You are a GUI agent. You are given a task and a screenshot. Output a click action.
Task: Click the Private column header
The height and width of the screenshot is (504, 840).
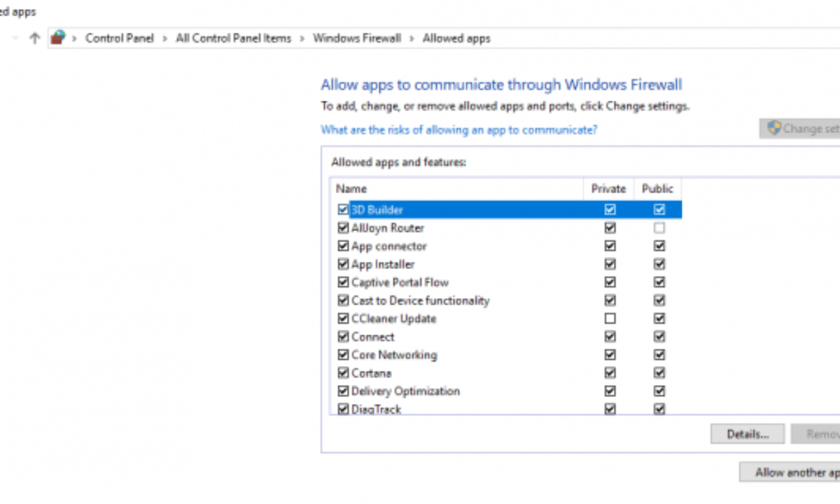(608, 188)
